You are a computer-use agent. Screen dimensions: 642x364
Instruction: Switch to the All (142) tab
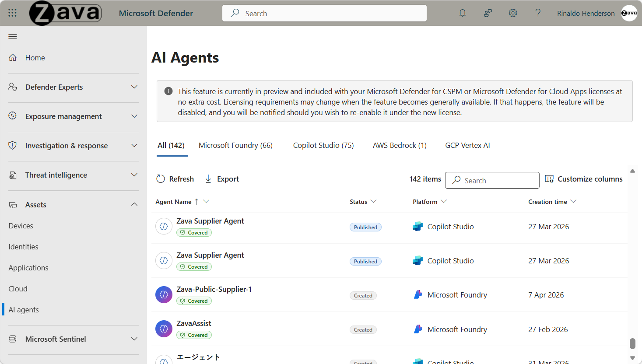pos(171,145)
